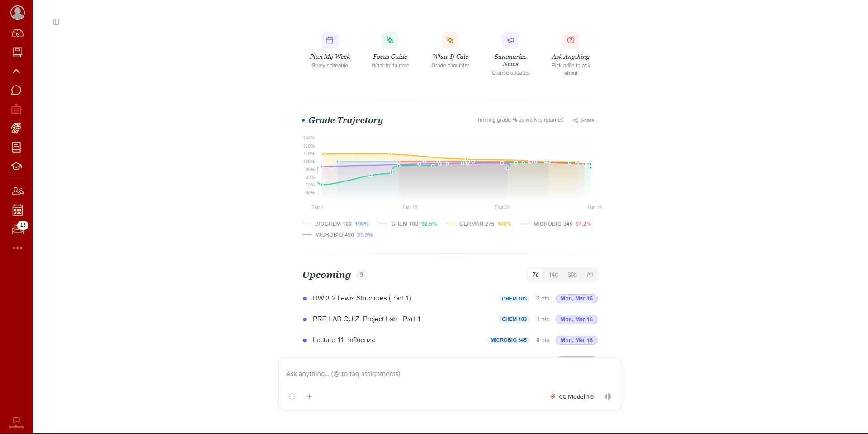
Task: Open the What-If Calc grade simulator
Action: tap(450, 51)
